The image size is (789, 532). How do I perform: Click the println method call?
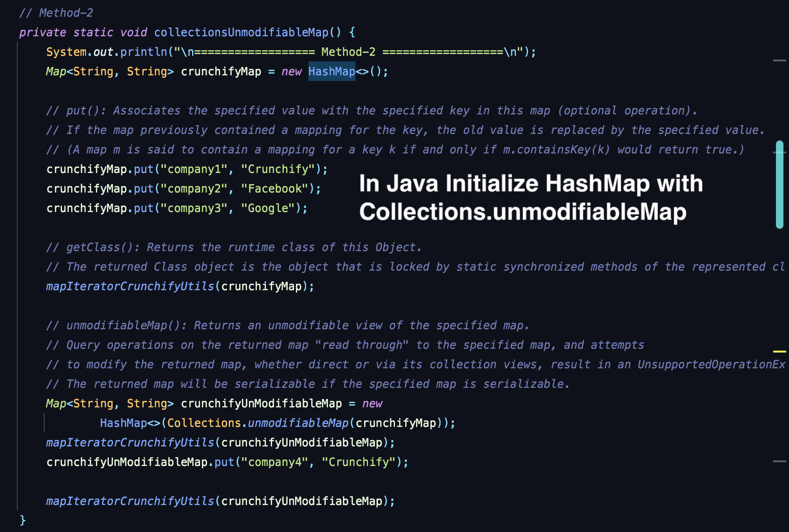coord(144,52)
